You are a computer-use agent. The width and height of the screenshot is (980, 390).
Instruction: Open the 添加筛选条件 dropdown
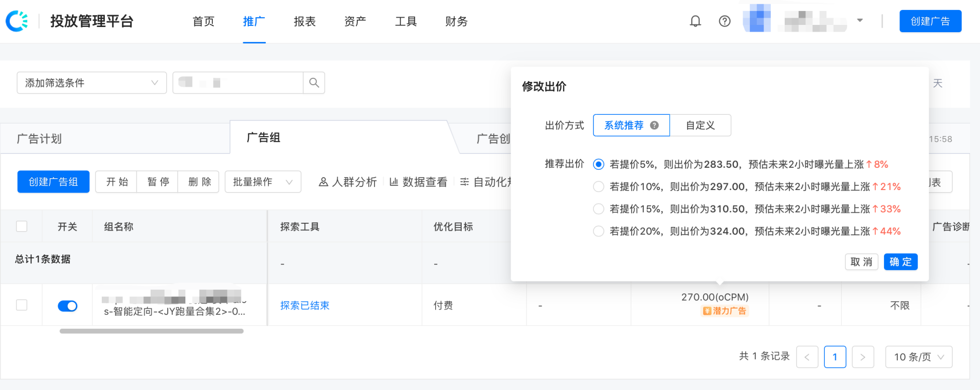click(x=92, y=83)
